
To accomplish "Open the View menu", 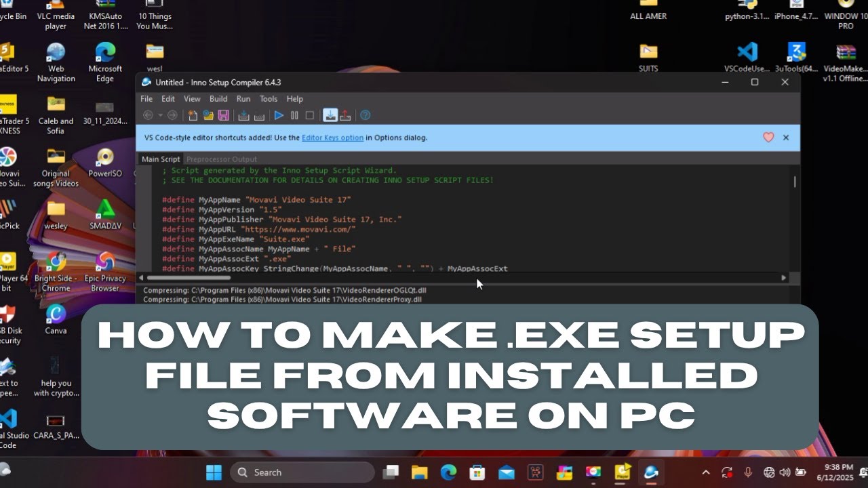I will (192, 99).
